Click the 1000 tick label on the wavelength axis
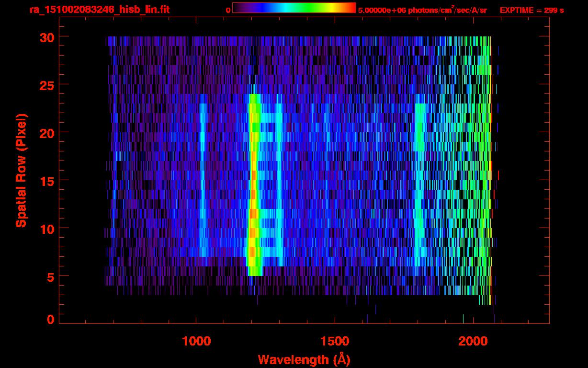This screenshot has height=368, width=588. coord(196,341)
